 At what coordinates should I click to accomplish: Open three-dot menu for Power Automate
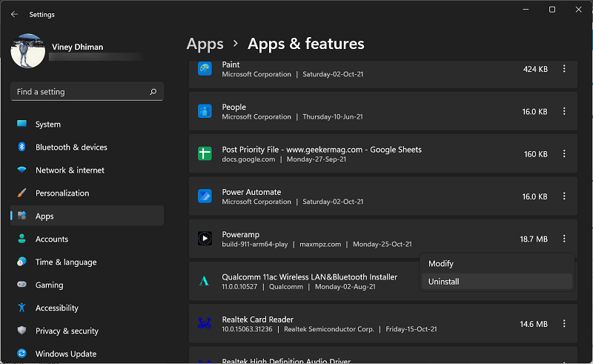click(x=564, y=196)
